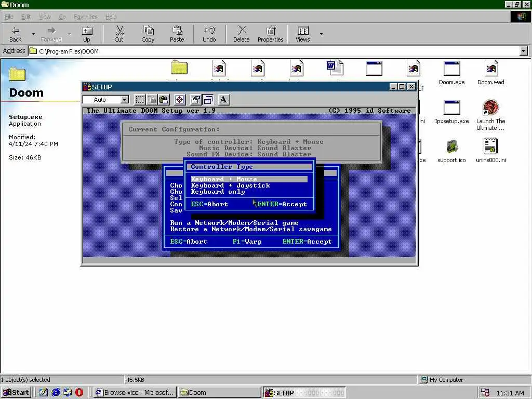This screenshot has height=399, width=532.
Task: Click the Back button in Explorer toolbar
Action: pyautogui.click(x=15, y=34)
